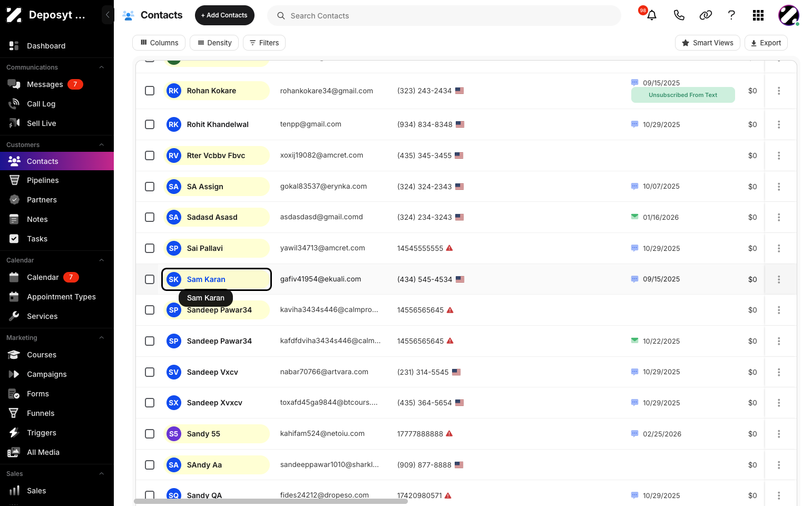Click the horizontal table scrollbar
The width and height of the screenshot is (812, 506).
click(271, 501)
